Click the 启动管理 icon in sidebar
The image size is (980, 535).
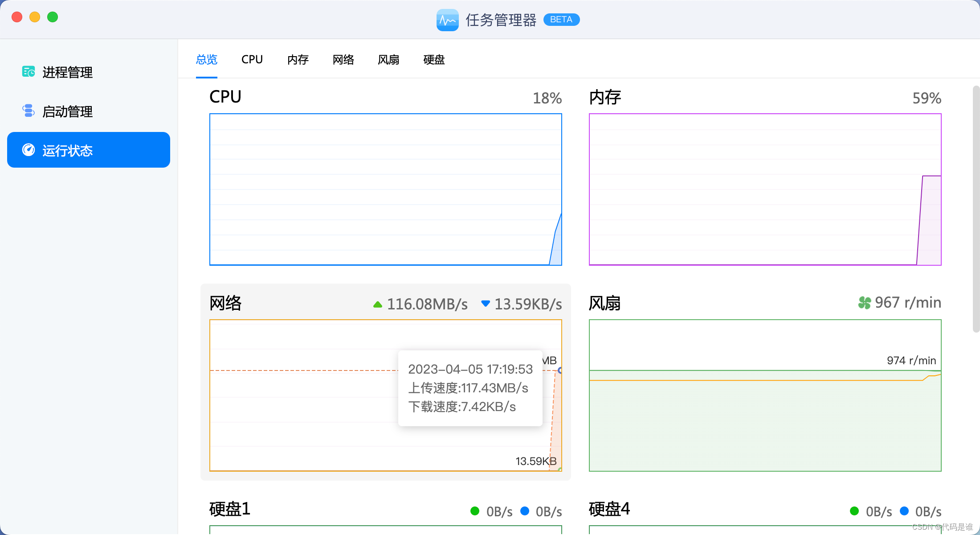coord(29,111)
